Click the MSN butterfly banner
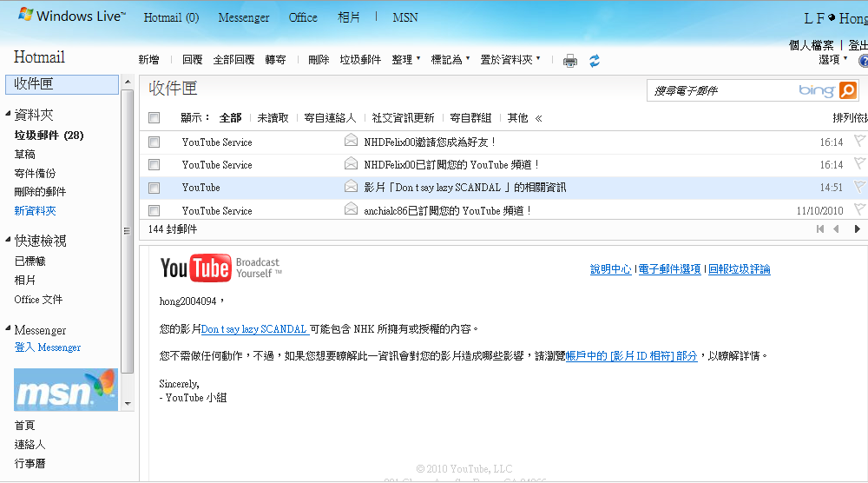 66,390
